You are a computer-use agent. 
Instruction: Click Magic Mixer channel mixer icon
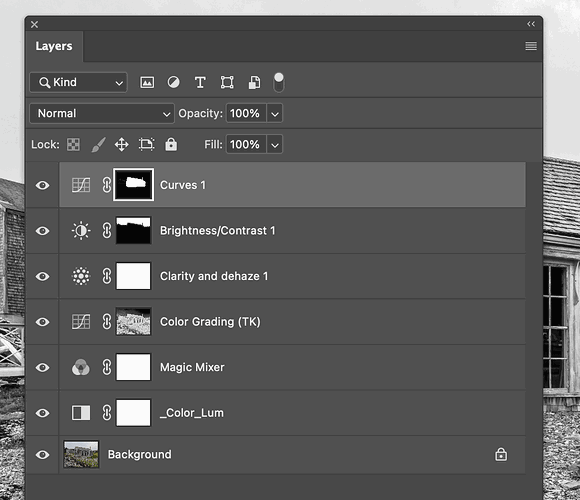pyautogui.click(x=81, y=367)
